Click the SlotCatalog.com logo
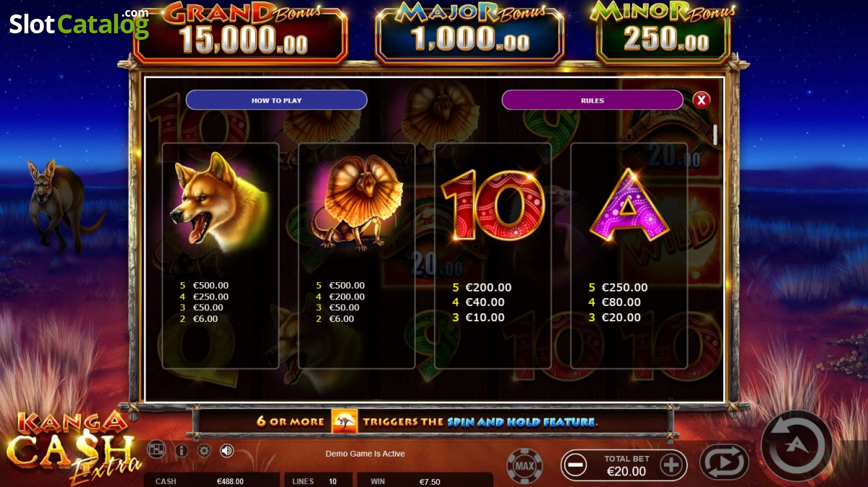868x487 pixels. click(x=79, y=24)
